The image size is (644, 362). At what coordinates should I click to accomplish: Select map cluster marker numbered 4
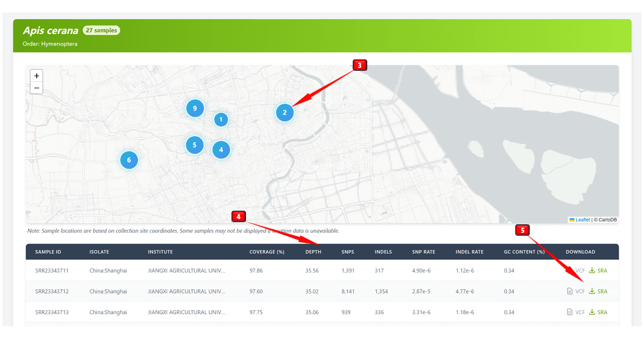(x=221, y=150)
